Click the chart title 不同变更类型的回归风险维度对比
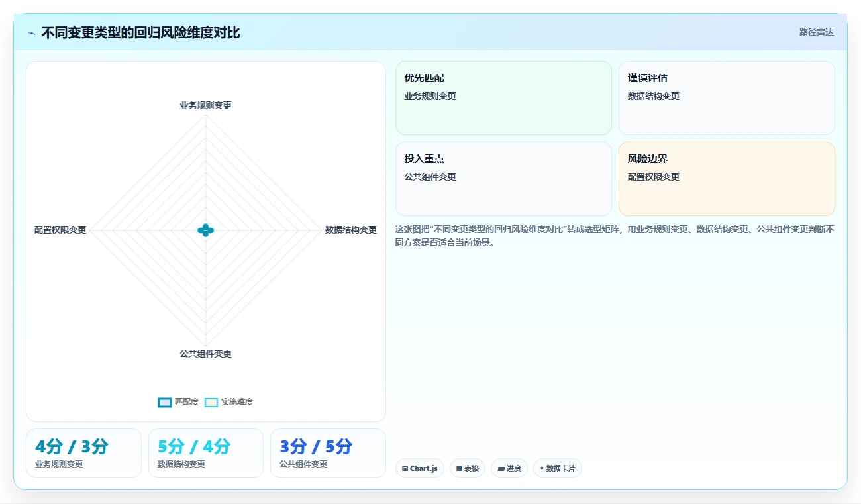 [x=140, y=33]
